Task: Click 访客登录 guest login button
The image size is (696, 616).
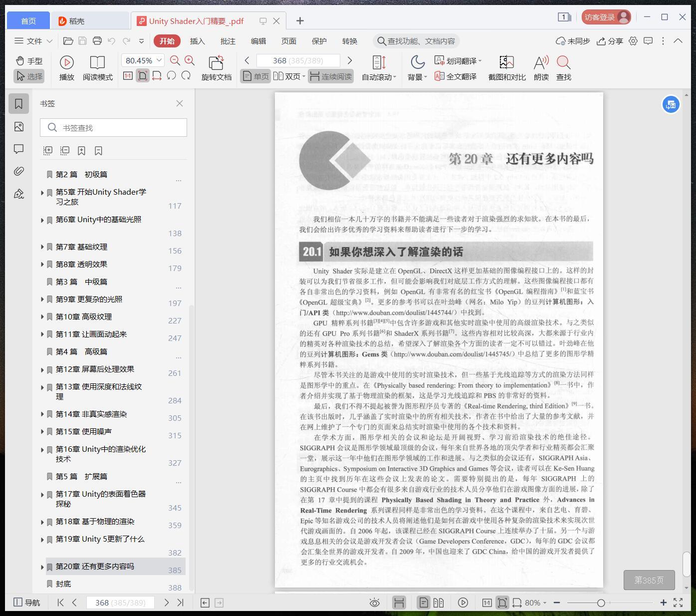Action: pos(606,17)
